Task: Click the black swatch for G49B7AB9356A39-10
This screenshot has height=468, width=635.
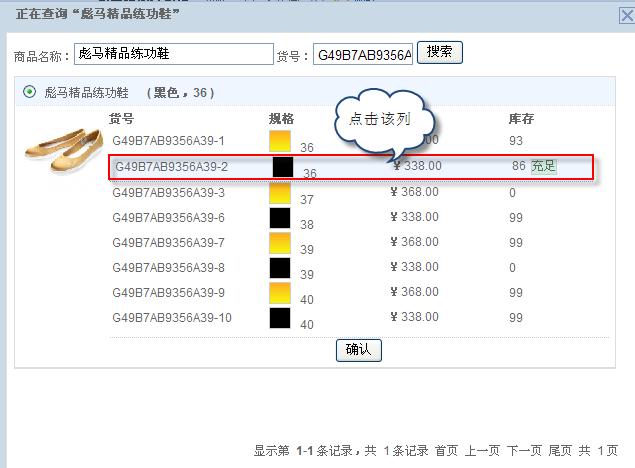Action: point(280,318)
